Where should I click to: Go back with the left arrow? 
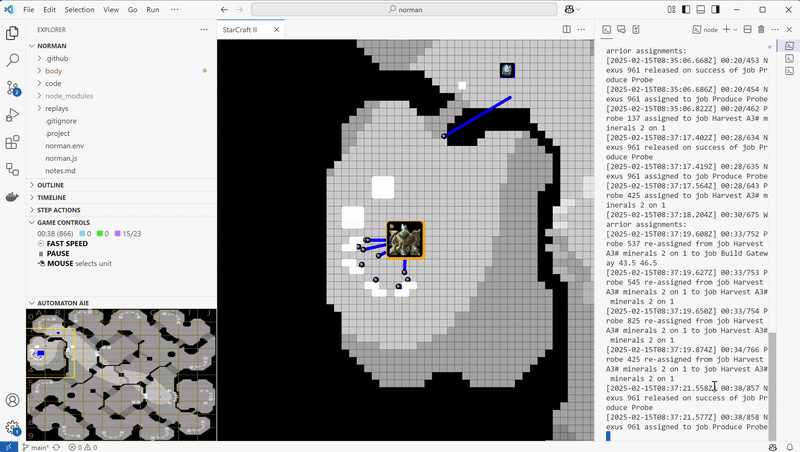coord(224,9)
